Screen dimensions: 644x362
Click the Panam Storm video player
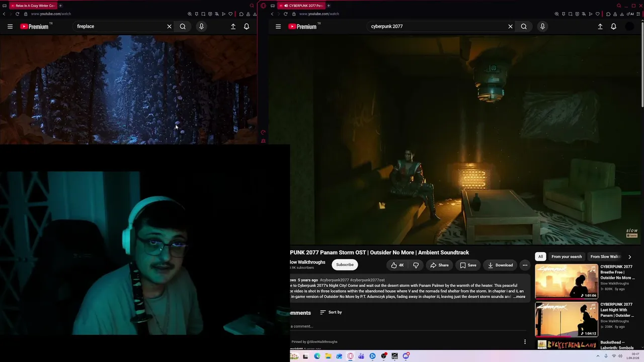[455, 141]
